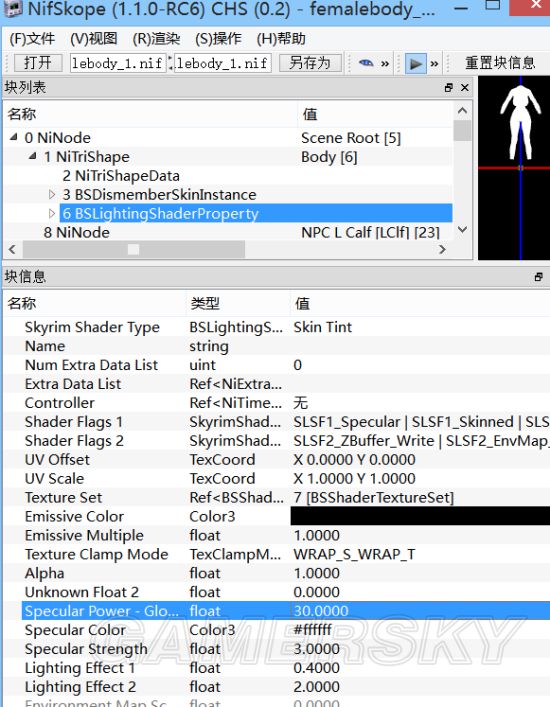Open the (R)渲染 menu
Image resolution: width=550 pixels, height=707 pixels.
156,39
